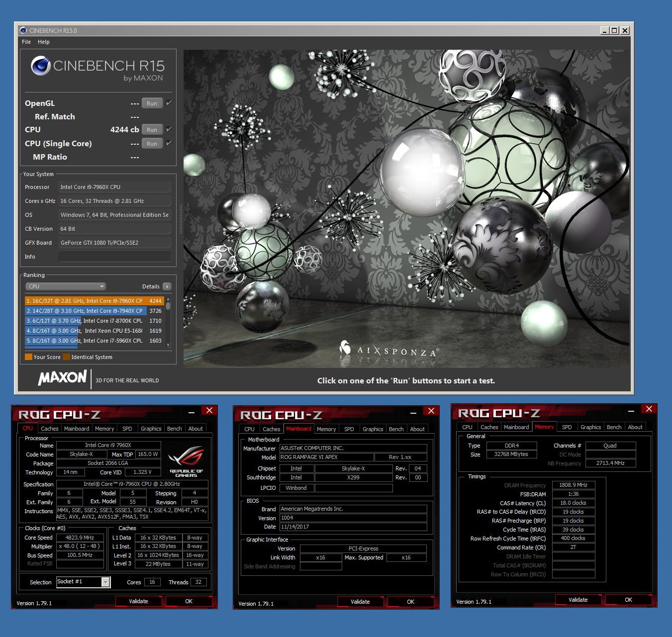Select ranking row for i9-7940X 3726
This screenshot has height=637, width=672.
94,311
